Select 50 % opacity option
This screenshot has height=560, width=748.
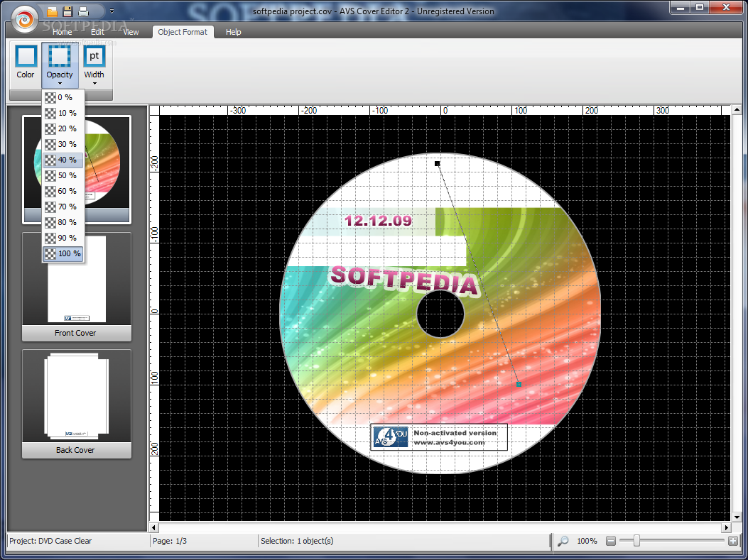click(x=63, y=175)
